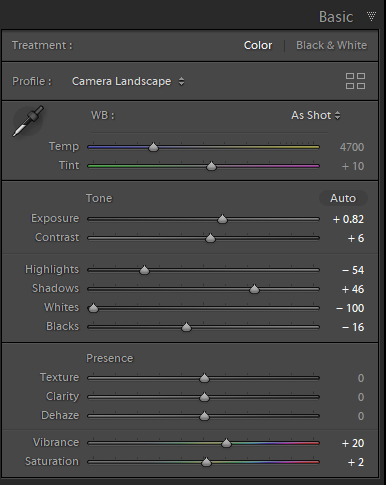Click the Basic panel header title
386x485 pixels.
336,17
